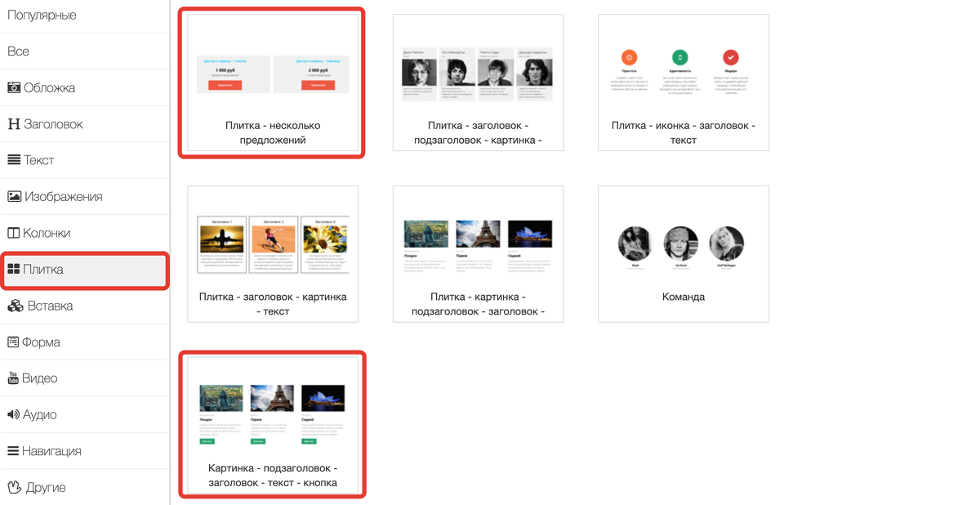
Task: Click the hamburger icon next to Навигация
Action: coord(13,451)
